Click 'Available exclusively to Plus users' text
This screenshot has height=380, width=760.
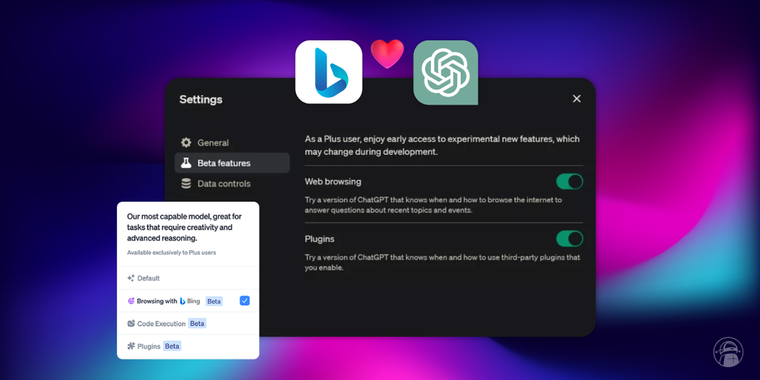pyautogui.click(x=172, y=253)
